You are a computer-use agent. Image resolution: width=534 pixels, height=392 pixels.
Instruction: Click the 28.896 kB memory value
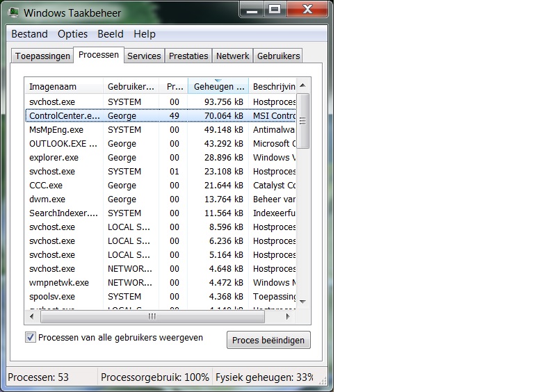pyautogui.click(x=224, y=158)
